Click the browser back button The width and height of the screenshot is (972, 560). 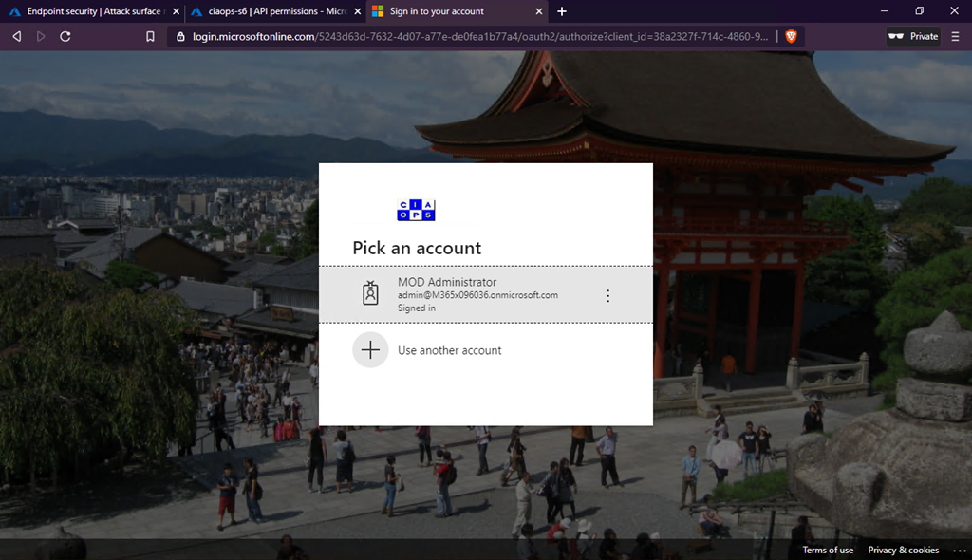pyautogui.click(x=16, y=36)
